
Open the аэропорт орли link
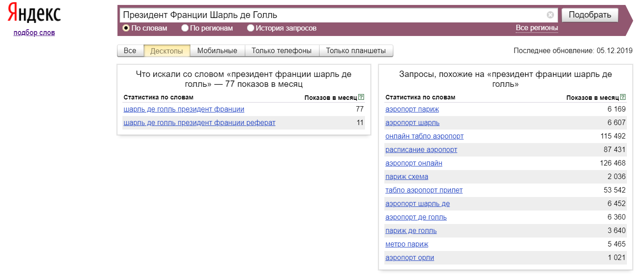point(410,257)
